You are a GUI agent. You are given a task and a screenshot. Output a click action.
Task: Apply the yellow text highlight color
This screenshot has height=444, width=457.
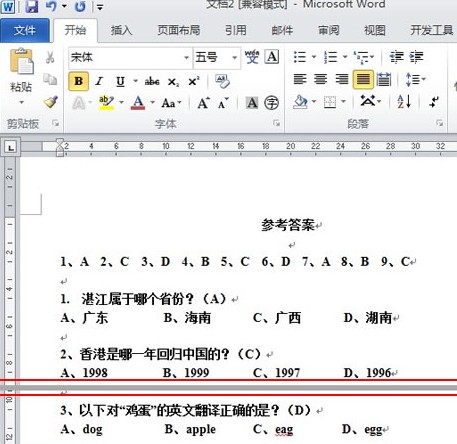click(x=106, y=103)
